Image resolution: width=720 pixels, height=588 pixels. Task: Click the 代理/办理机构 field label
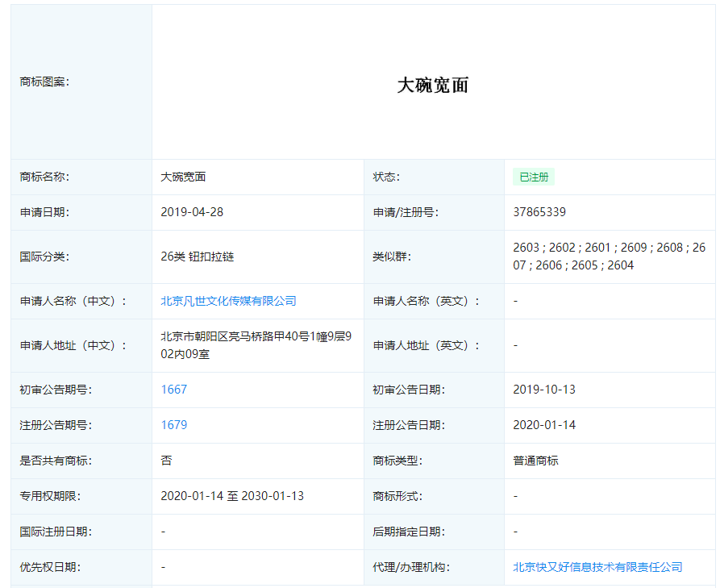(411, 567)
